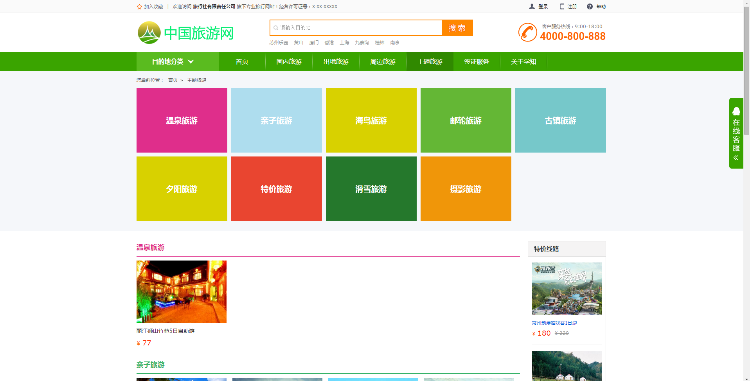Click the ¥180 price in the sidebar

(541, 333)
